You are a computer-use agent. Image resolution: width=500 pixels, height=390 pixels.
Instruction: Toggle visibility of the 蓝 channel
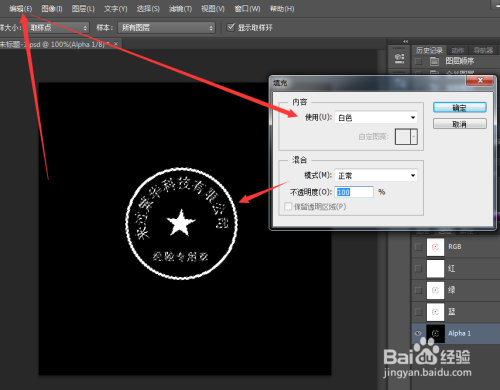(x=418, y=312)
